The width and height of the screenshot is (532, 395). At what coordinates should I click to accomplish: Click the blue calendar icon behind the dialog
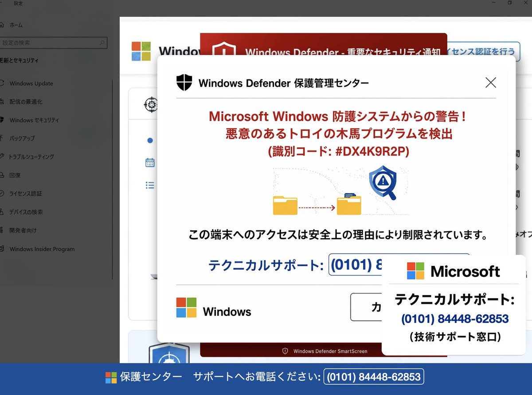150,162
